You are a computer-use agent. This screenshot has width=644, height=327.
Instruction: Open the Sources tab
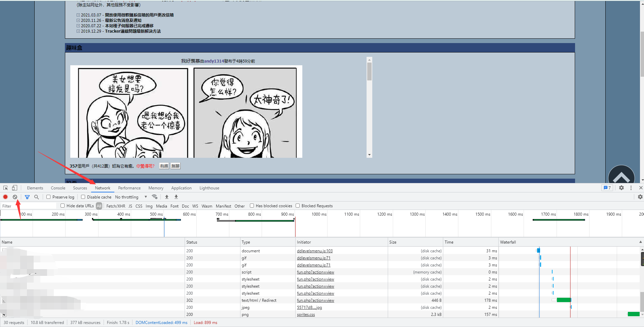pos(80,188)
